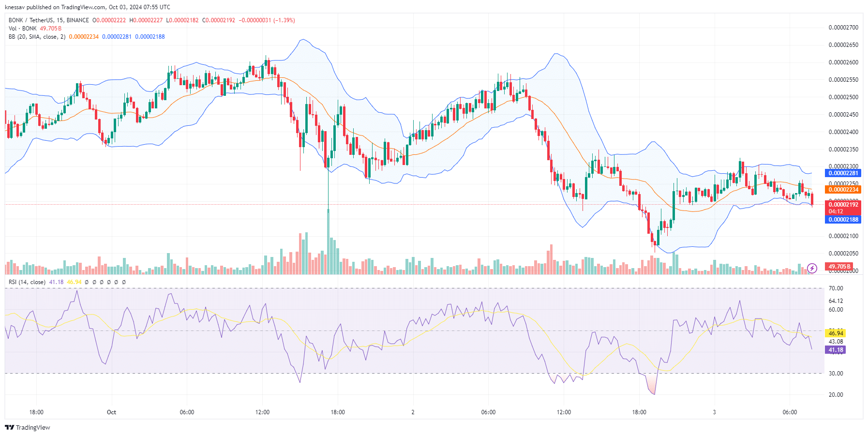Click the 60.00 label on the RSI axis
Screen dimensions: 868x436
coord(836,310)
